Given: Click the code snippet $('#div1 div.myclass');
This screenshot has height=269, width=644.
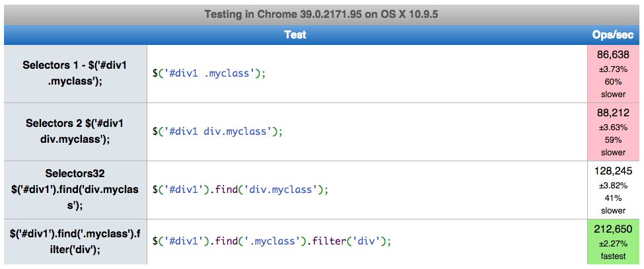Looking at the screenshot, I should coord(217,131).
